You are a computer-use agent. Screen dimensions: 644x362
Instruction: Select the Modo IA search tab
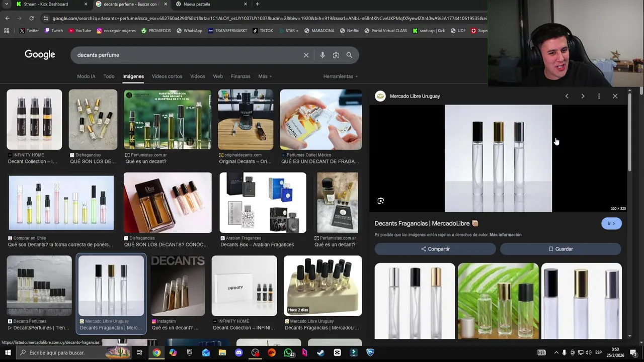point(86,76)
